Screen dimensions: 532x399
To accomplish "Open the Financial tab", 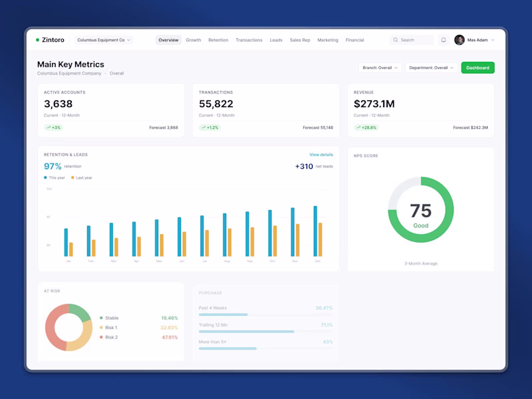I will click(x=354, y=40).
